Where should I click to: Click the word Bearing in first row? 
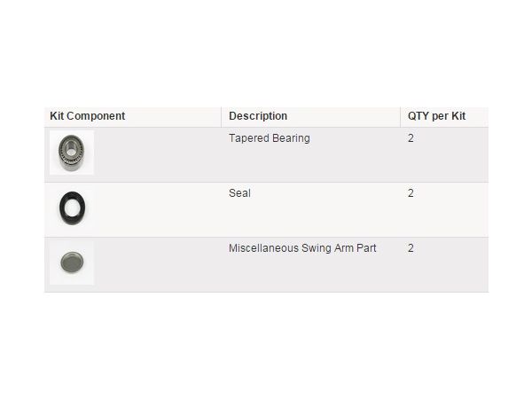(x=291, y=138)
